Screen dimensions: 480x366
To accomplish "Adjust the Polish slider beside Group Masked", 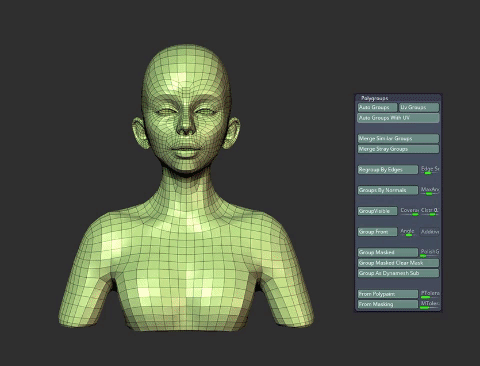I will coord(430,252).
